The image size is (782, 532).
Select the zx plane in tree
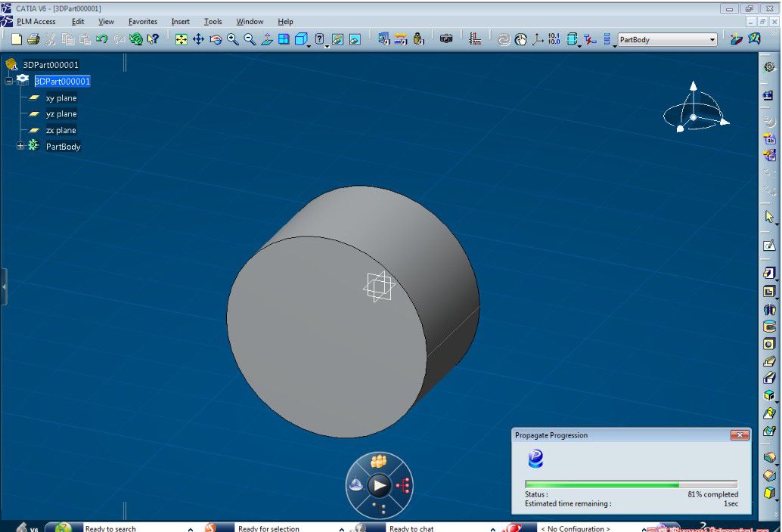(61, 130)
